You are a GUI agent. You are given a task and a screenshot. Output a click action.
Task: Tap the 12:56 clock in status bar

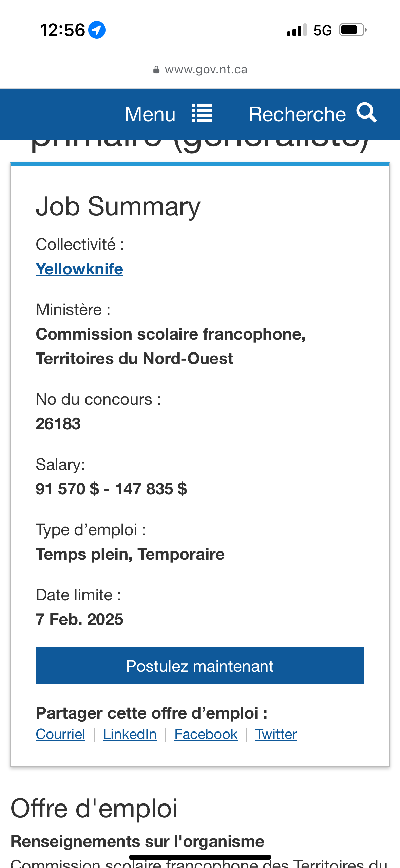(x=62, y=30)
